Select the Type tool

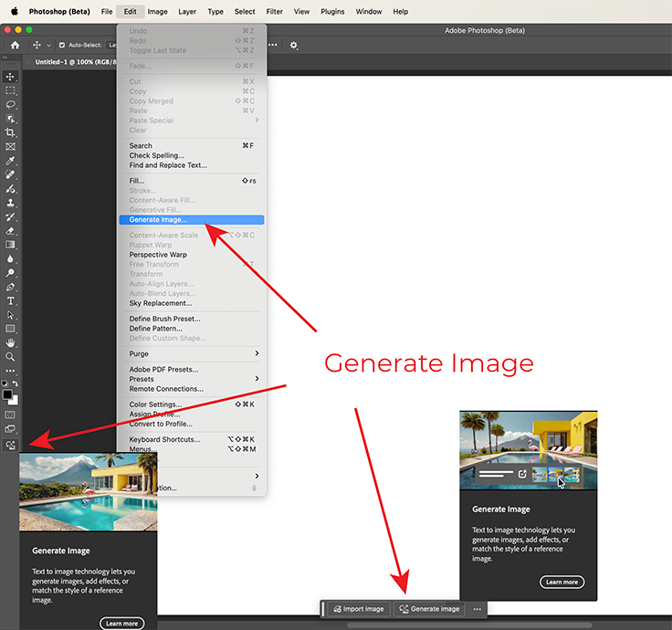11,300
